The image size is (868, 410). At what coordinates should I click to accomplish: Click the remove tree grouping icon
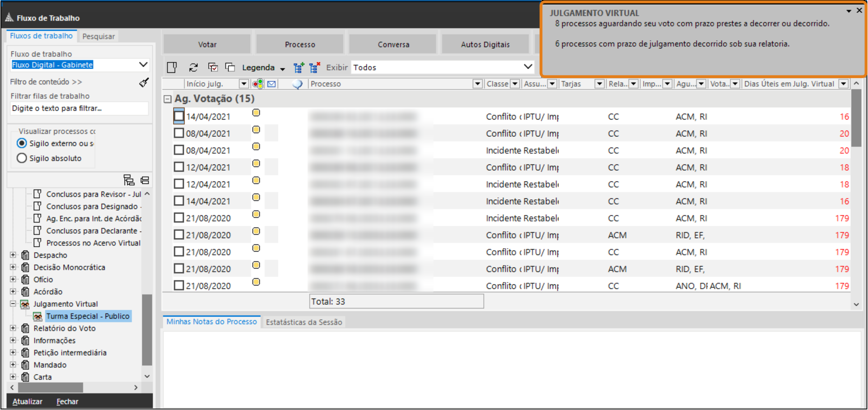tap(315, 68)
